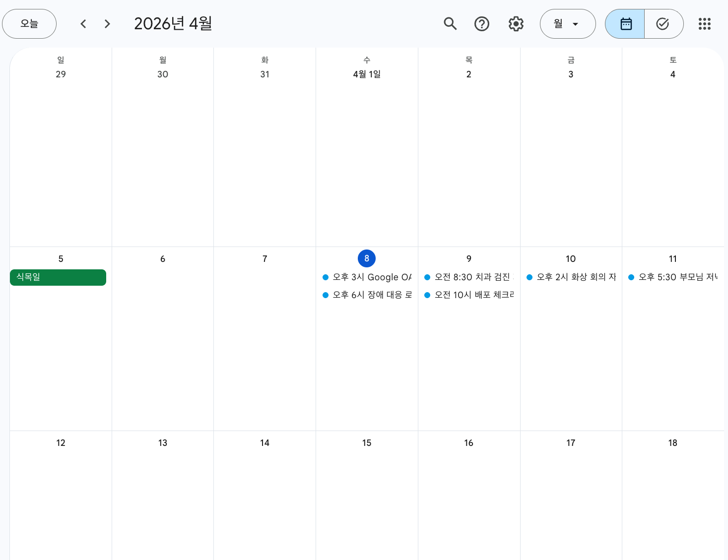
Task: Click date number 9
Action: tap(469, 259)
